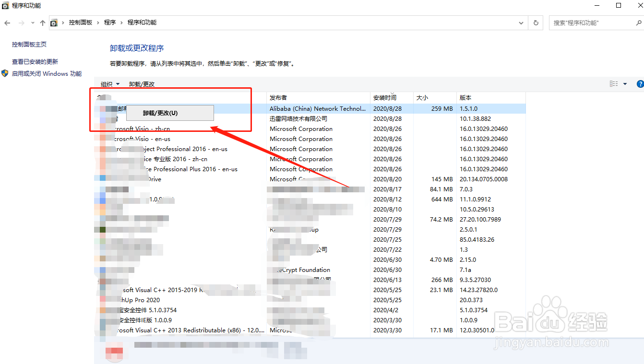
Task: Click the Control Panel icon in the address bar
Action: click(x=54, y=22)
